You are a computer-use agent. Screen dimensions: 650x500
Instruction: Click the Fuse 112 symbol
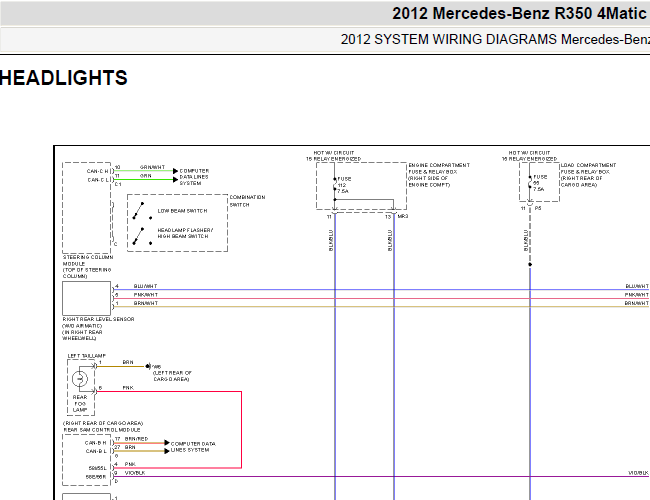tap(335, 185)
